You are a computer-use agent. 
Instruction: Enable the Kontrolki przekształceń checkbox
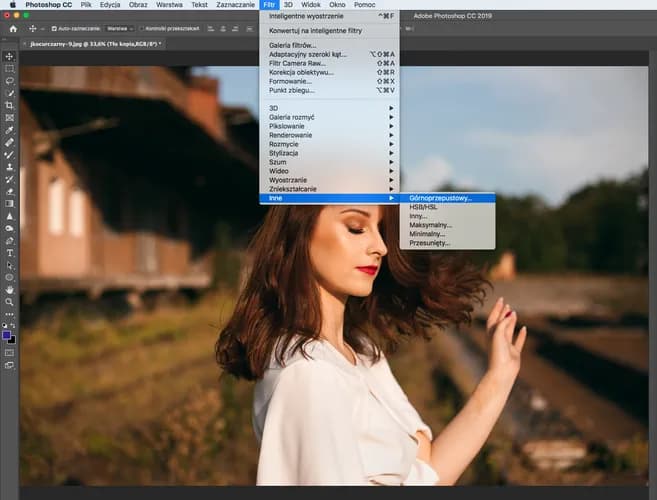(x=143, y=29)
